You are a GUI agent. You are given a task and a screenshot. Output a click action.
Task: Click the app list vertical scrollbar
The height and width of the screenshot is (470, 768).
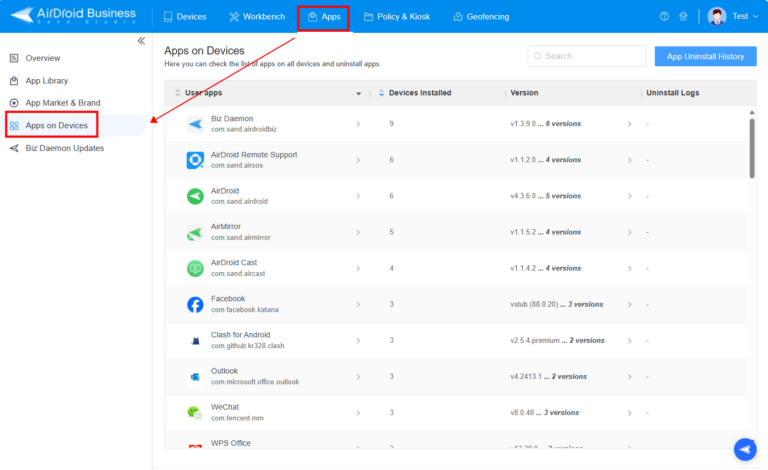click(x=752, y=148)
